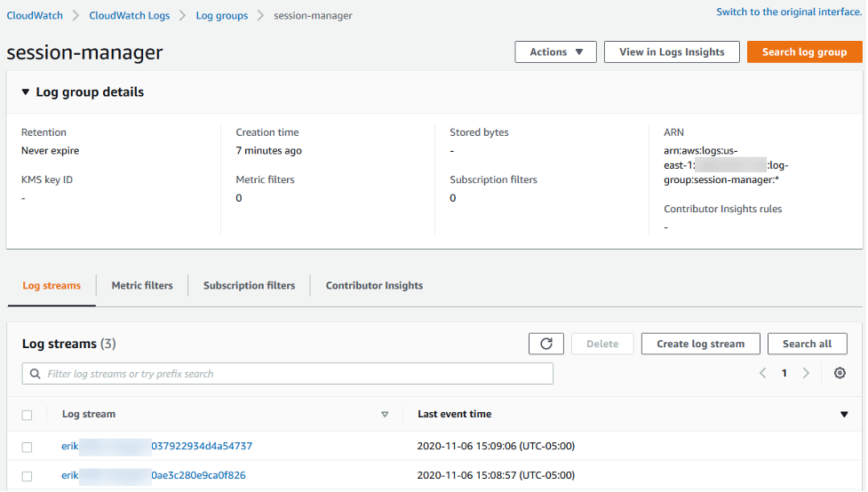Click View in Logs Insights button
868x492 pixels.
pos(672,52)
